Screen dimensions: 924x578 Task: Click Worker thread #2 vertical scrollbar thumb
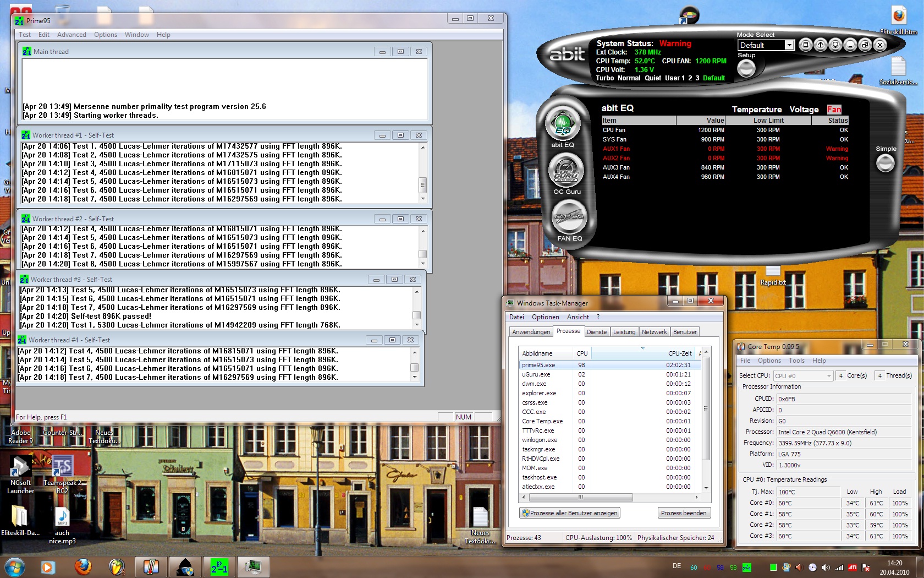pos(422,254)
